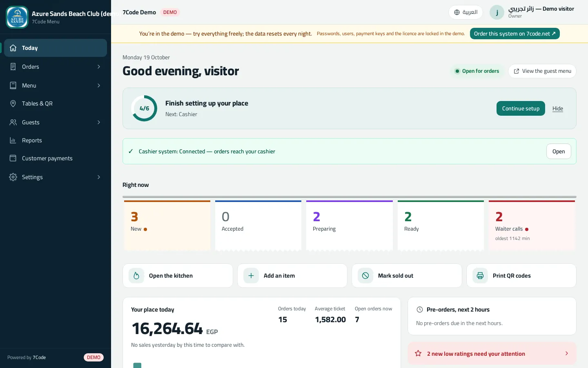
Task: Click the printer icon on Print QR codes
Action: (x=480, y=276)
